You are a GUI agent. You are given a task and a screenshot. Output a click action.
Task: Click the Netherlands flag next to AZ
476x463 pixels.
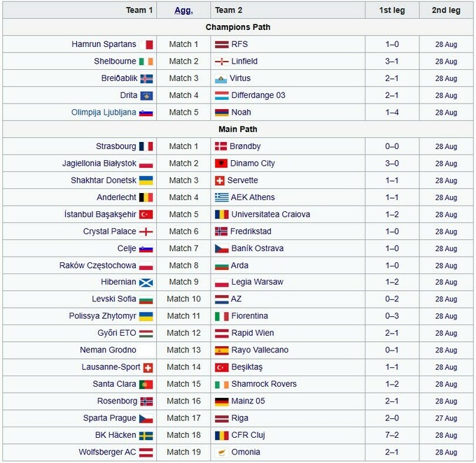tap(222, 299)
